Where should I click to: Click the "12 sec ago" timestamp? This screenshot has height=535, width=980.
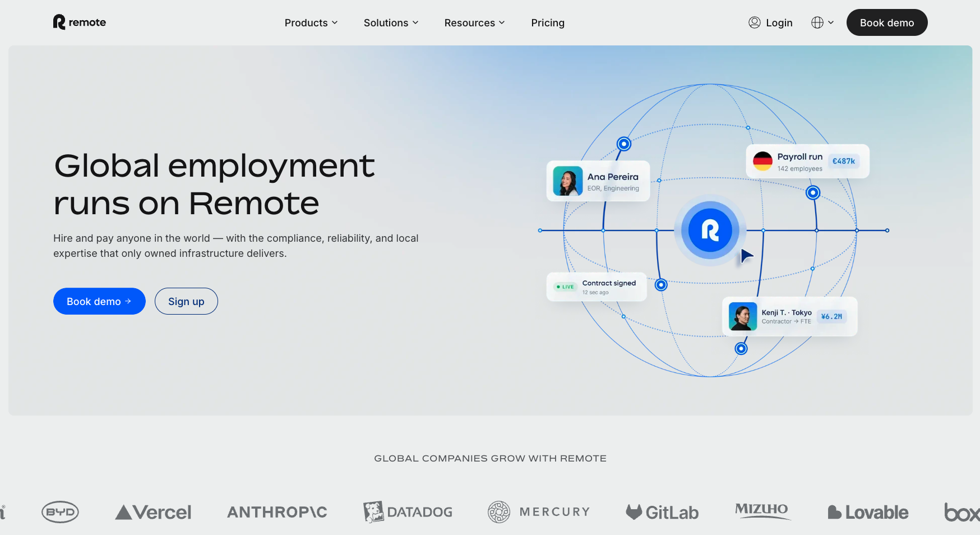[595, 293]
